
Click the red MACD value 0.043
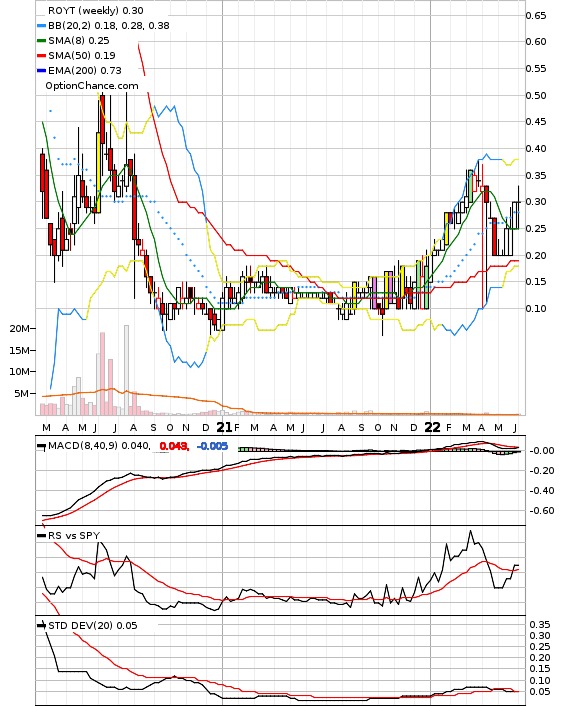[x=174, y=446]
